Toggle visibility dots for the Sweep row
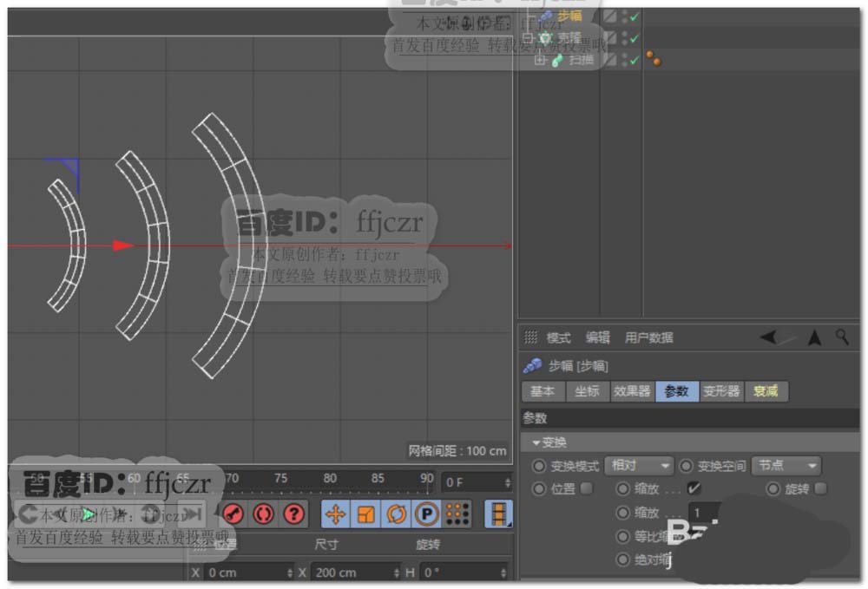This screenshot has width=868, height=589. [x=624, y=60]
